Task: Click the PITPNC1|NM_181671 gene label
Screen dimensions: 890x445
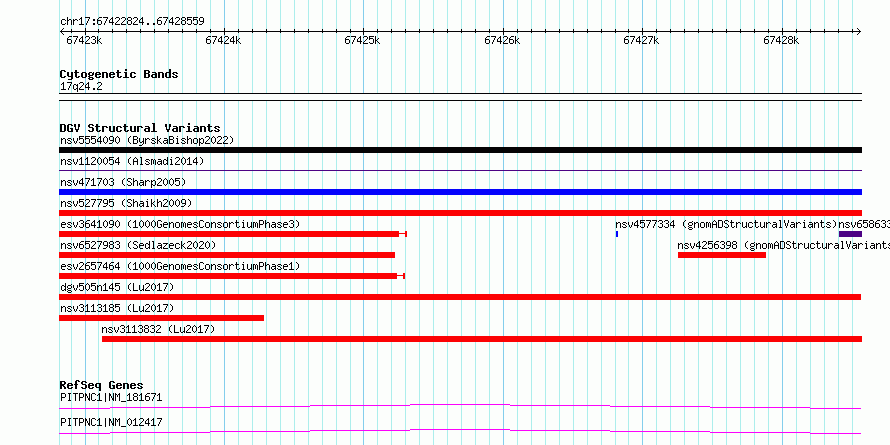Action: [111, 397]
